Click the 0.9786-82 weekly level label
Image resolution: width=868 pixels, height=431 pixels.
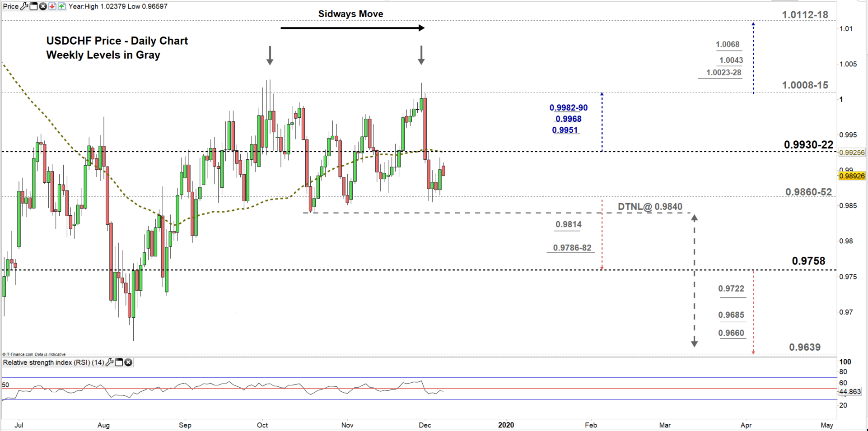point(572,248)
